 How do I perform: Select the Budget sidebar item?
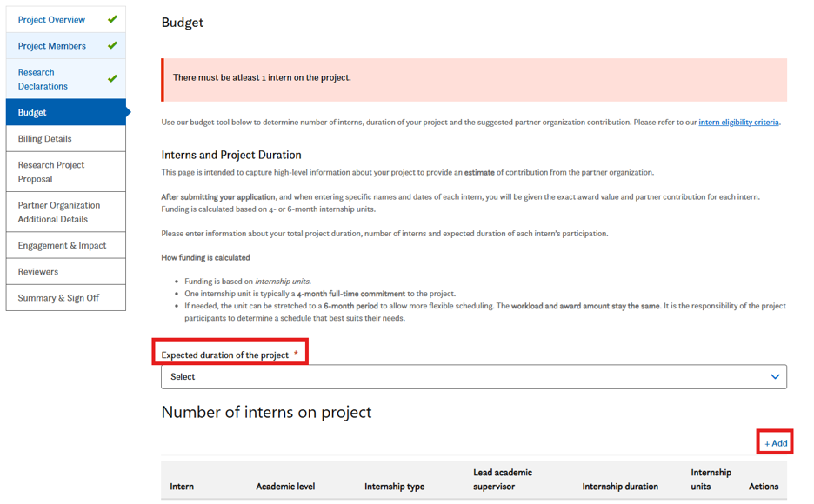[x=66, y=112]
